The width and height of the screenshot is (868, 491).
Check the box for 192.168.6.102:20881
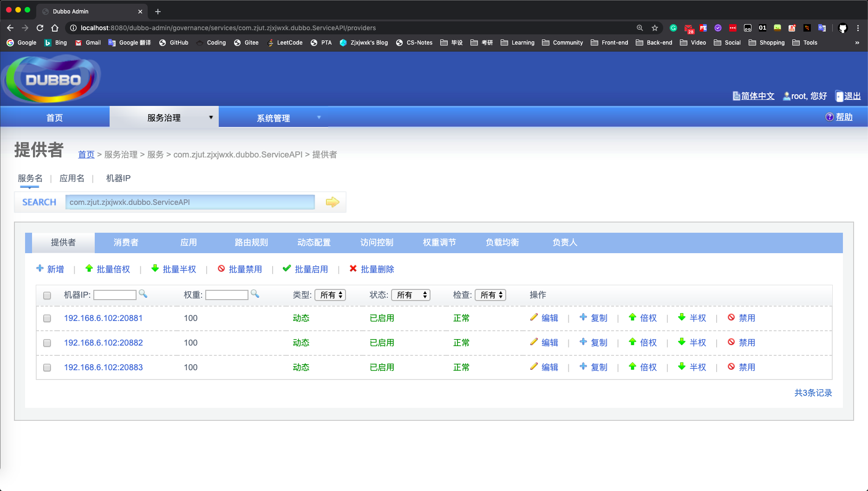click(47, 318)
